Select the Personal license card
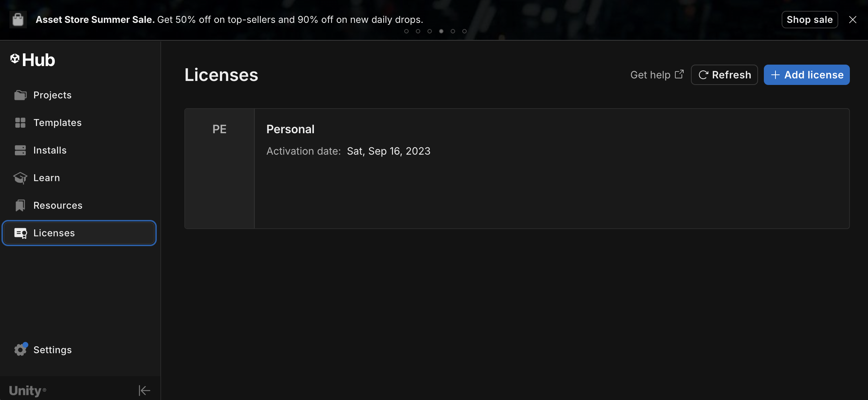The width and height of the screenshot is (868, 400). pyautogui.click(x=517, y=168)
